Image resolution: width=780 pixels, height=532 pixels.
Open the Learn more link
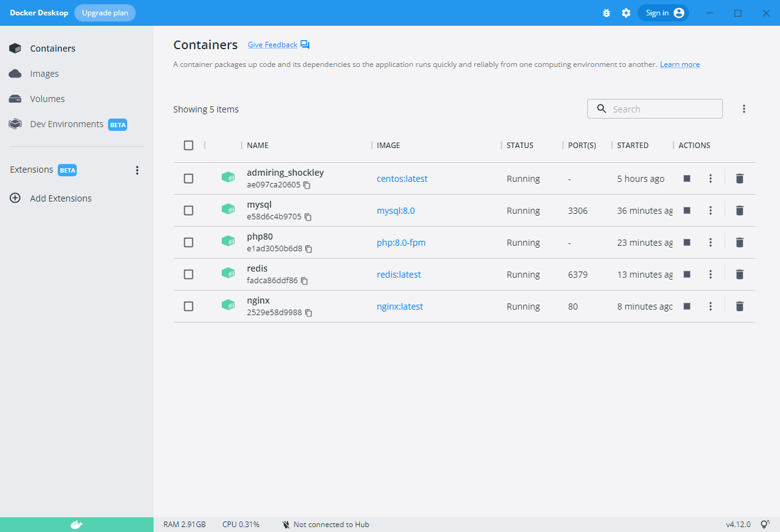click(x=680, y=65)
